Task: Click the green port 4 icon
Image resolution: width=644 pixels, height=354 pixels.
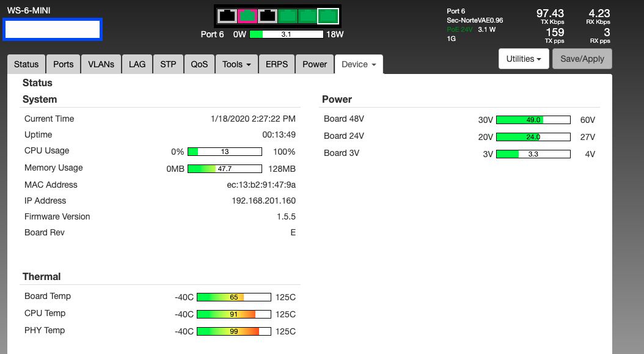Action: coord(288,17)
